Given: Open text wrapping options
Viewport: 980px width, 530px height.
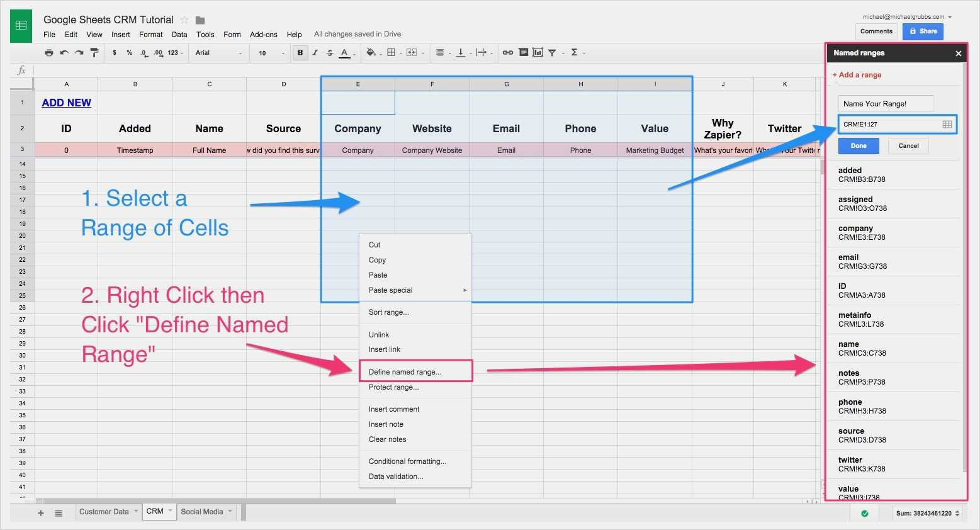Looking at the screenshot, I should [x=483, y=53].
